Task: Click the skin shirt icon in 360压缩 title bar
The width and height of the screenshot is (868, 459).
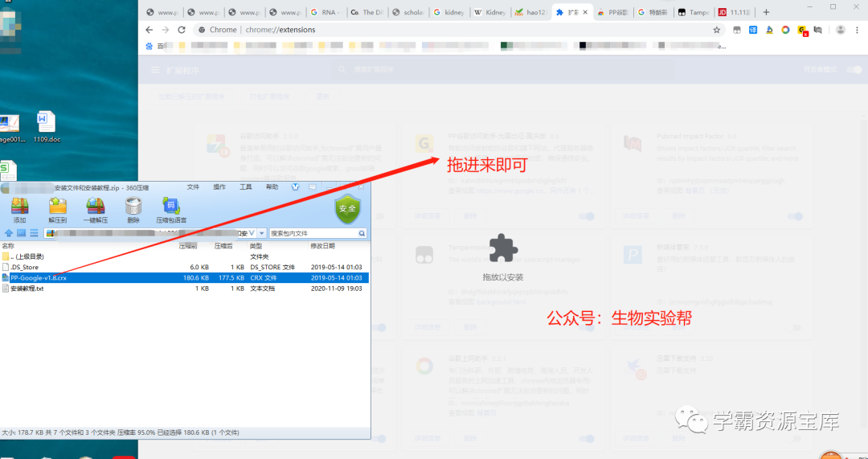Action: click(x=296, y=187)
